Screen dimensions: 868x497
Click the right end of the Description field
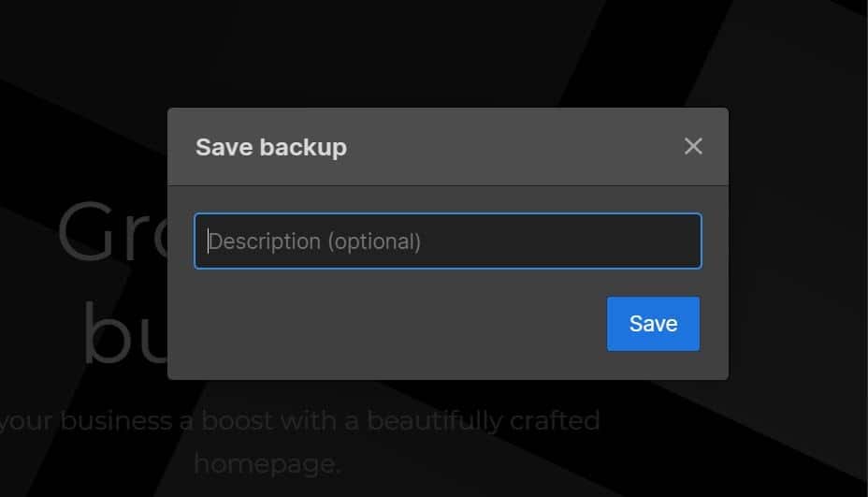pyautogui.click(x=687, y=241)
